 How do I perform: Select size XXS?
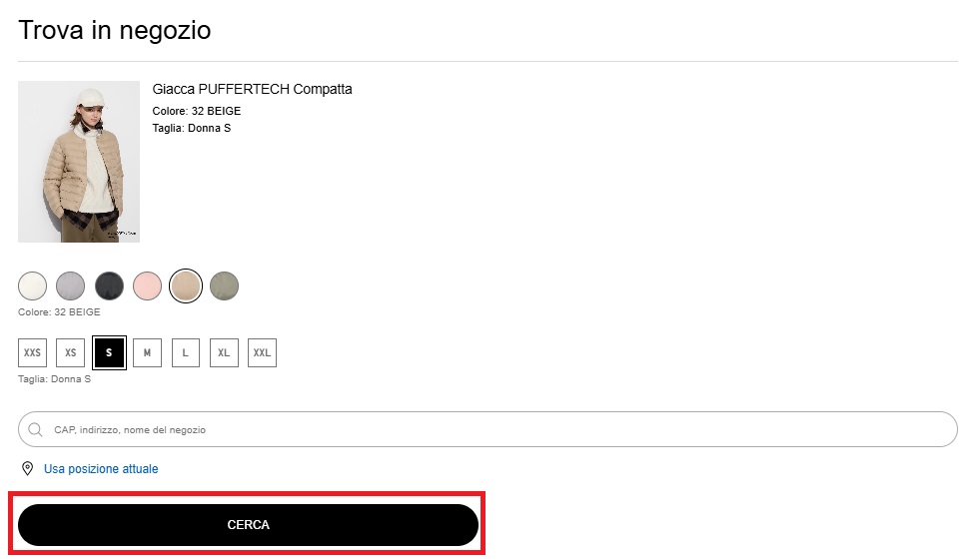click(x=33, y=352)
